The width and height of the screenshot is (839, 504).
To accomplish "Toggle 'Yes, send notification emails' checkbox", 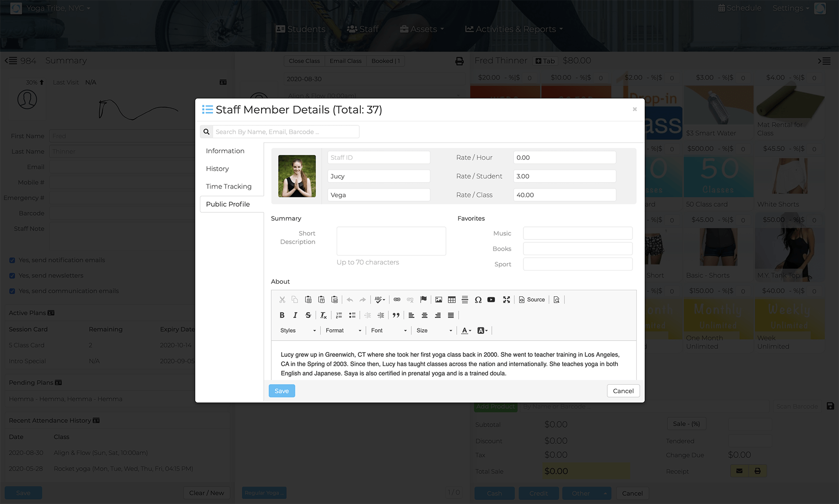I will click(x=12, y=260).
